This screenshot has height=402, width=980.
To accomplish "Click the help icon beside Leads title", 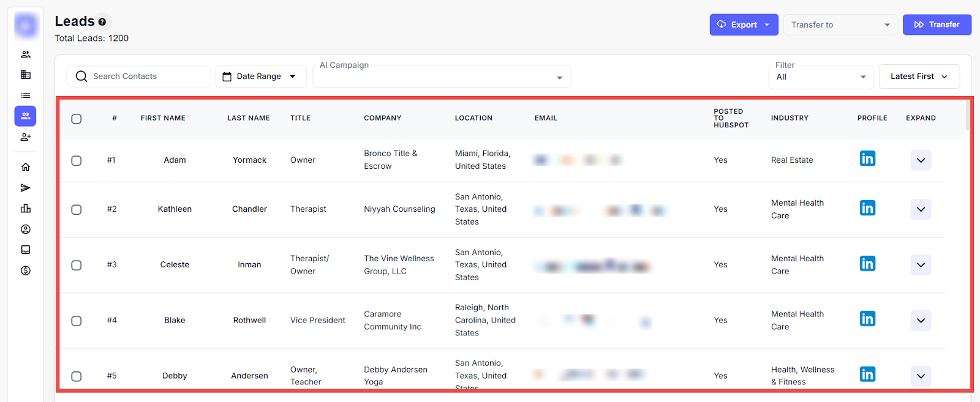I will [102, 22].
